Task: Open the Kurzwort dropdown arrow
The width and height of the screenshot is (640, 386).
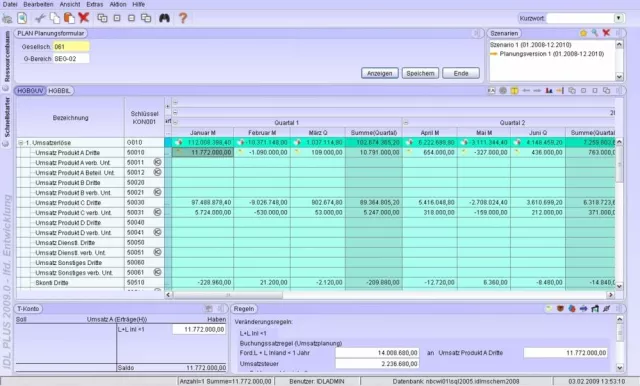Action: pos(619,18)
